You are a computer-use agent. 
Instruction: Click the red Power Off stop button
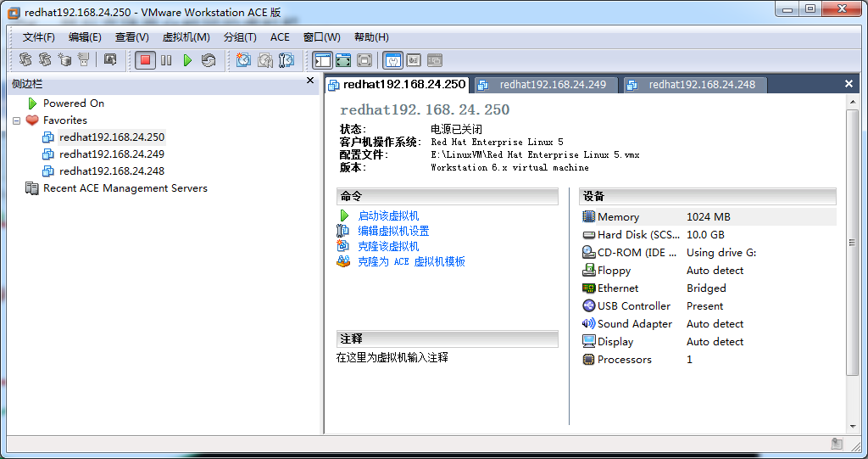(145, 60)
